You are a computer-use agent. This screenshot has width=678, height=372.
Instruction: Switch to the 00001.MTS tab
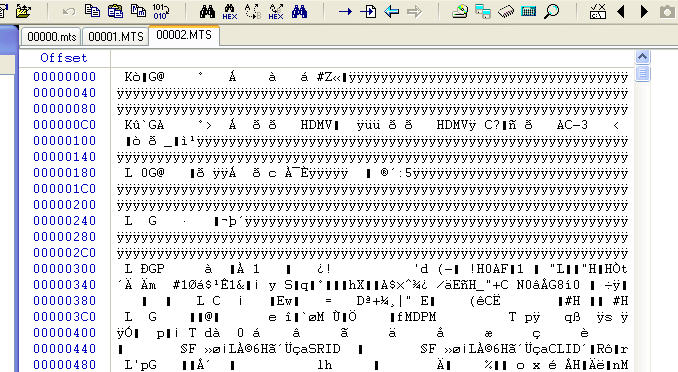[115, 37]
